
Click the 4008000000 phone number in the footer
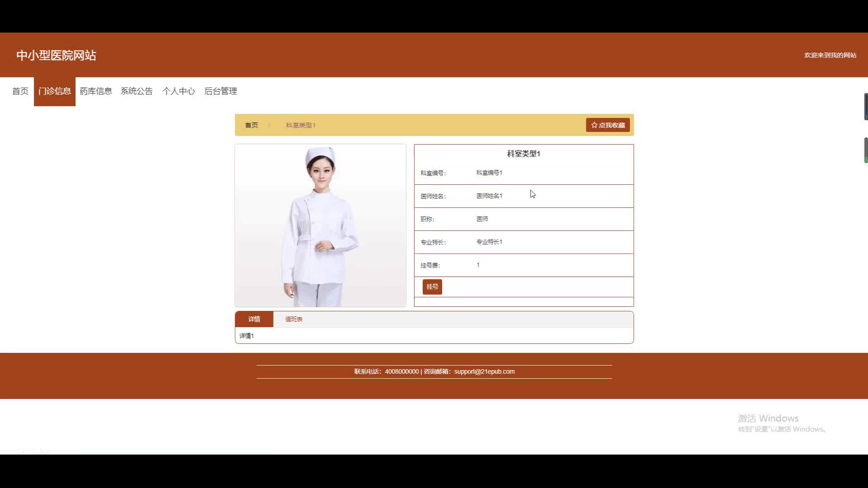tap(401, 371)
